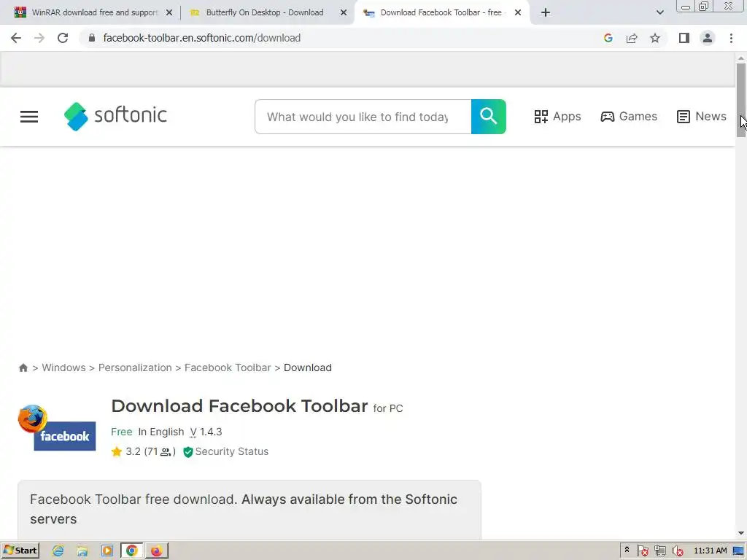Click the Security Status link
The width and height of the screenshot is (747, 560).
point(231,451)
